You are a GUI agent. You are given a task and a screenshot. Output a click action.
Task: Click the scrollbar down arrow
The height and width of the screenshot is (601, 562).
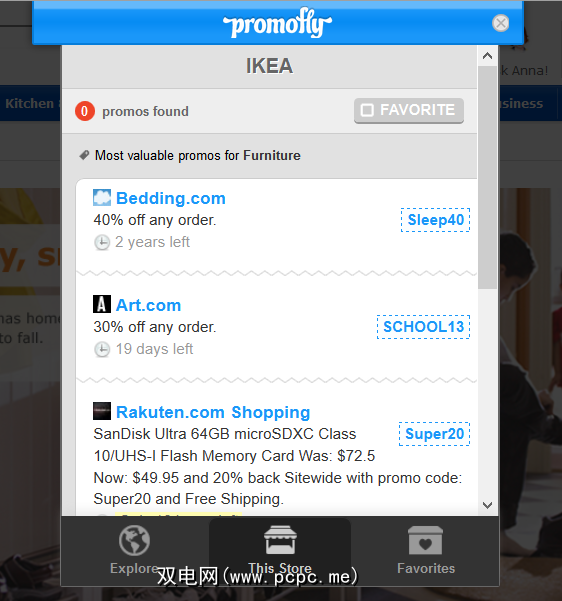(x=487, y=505)
